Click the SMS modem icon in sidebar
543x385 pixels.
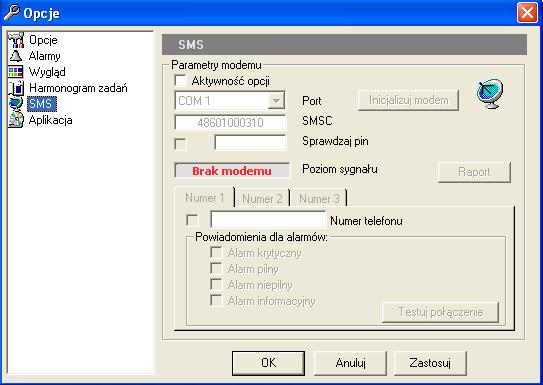(16, 104)
